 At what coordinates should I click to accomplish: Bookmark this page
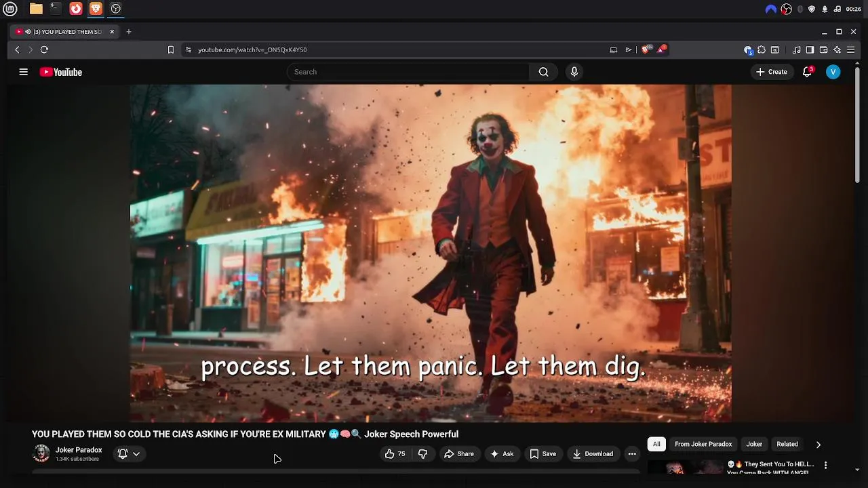(x=171, y=49)
